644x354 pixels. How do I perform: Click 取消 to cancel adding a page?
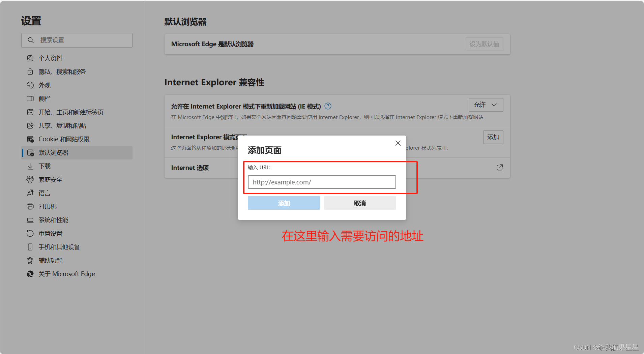point(360,203)
